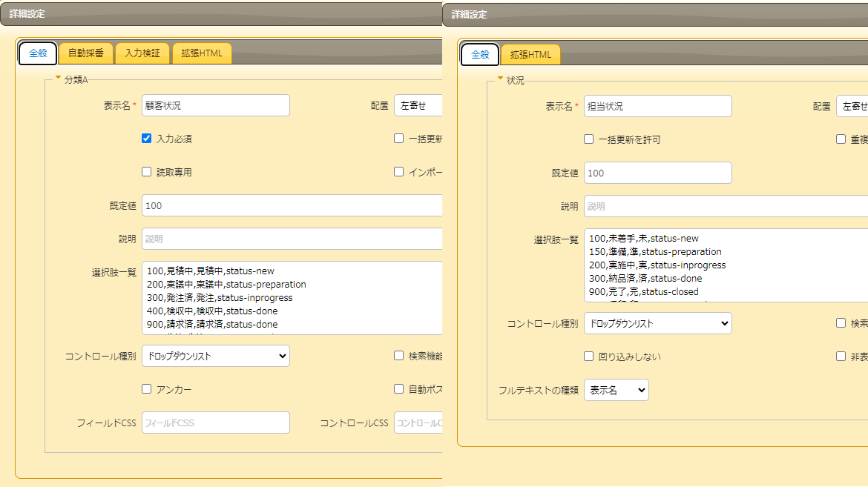Enable 一括更新を許可 checkbox

coord(589,139)
